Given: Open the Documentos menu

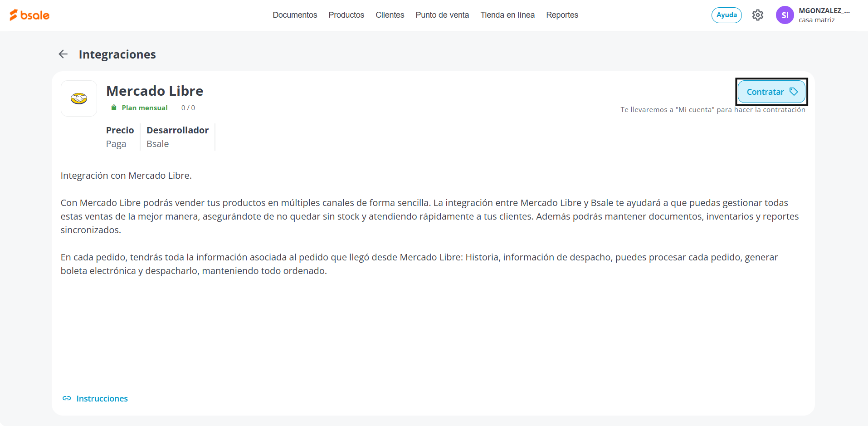Looking at the screenshot, I should (295, 15).
